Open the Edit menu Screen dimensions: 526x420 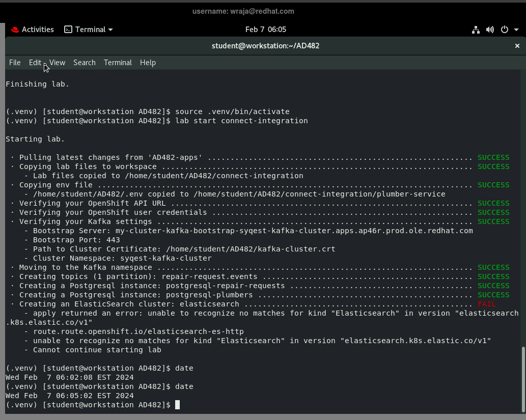(35, 63)
